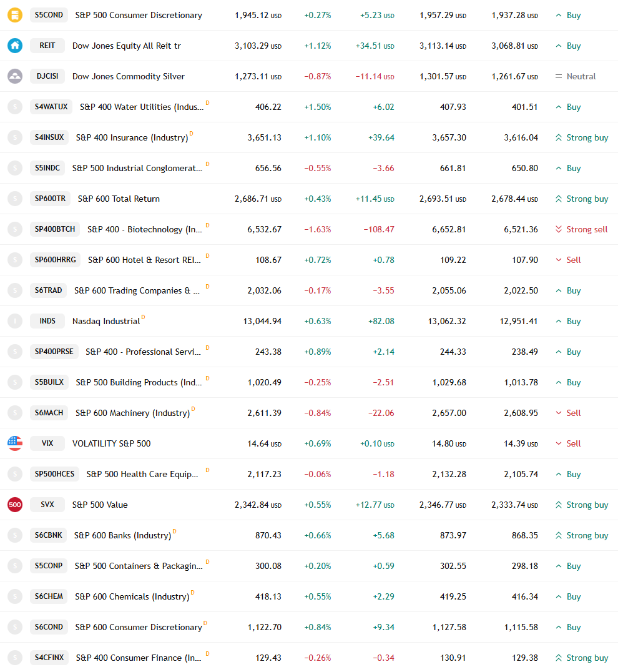Click the grey placeholder icon beside SP600TR

tap(15, 199)
